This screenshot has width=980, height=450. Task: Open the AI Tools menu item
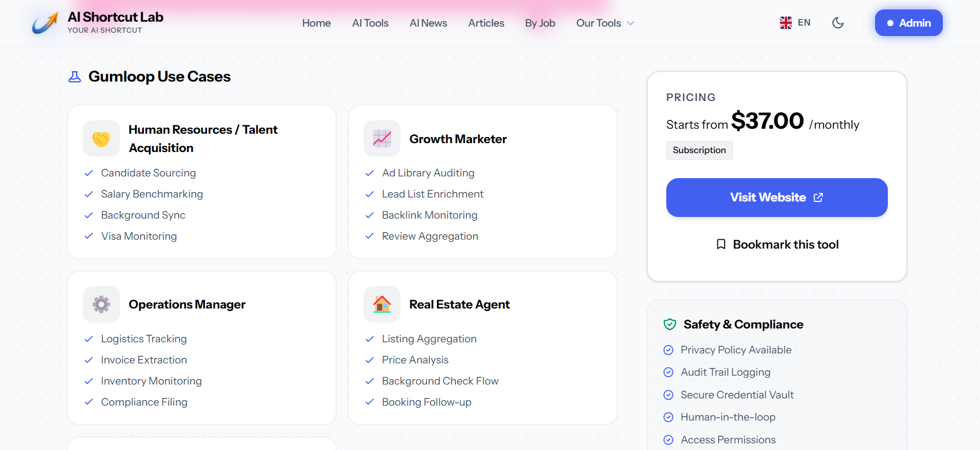370,23
